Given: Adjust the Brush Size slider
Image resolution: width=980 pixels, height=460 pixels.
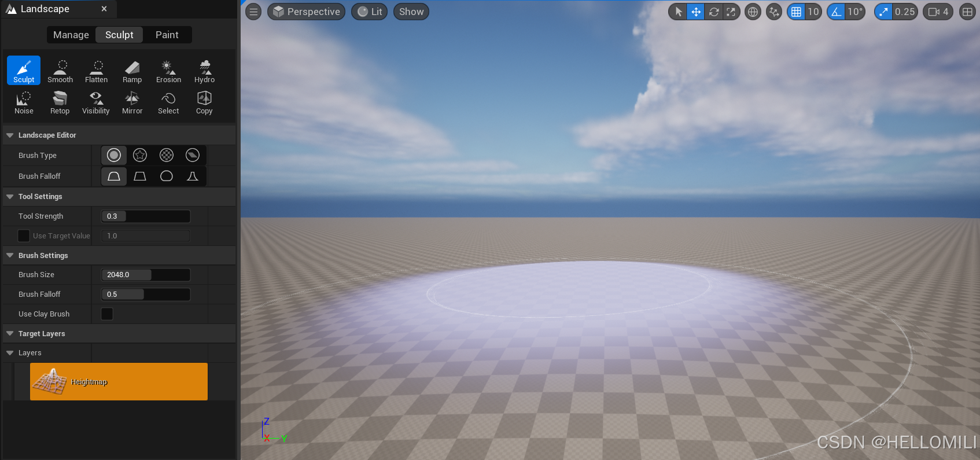Looking at the screenshot, I should [146, 275].
